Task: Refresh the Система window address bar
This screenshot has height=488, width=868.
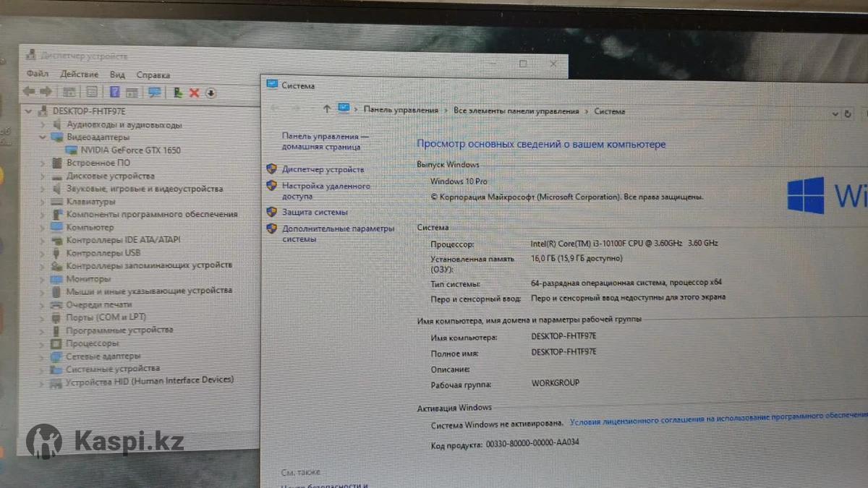Action: (848, 114)
